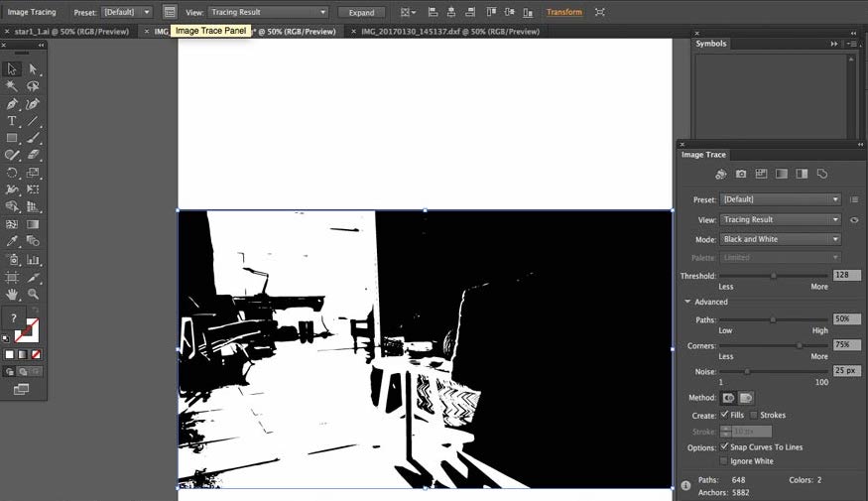Select the Type tool
The image size is (868, 501).
12,121
